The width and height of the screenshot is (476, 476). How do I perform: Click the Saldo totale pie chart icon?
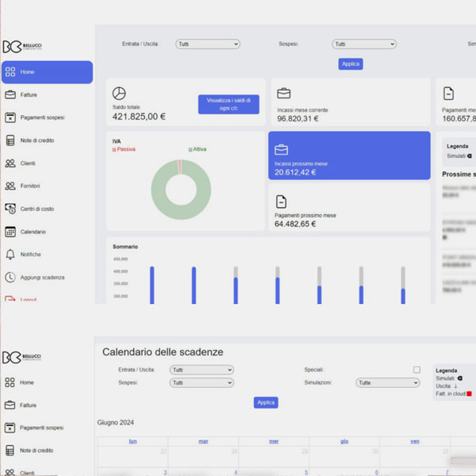coord(119,94)
